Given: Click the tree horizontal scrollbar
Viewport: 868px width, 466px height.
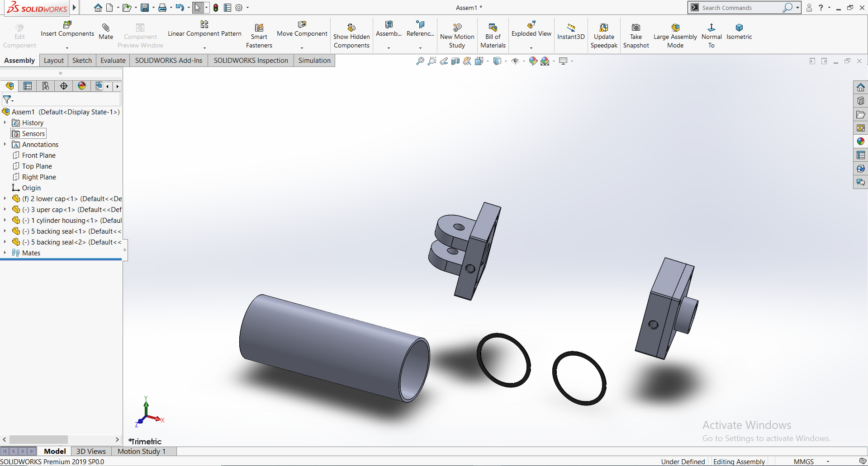Looking at the screenshot, I should [39, 439].
